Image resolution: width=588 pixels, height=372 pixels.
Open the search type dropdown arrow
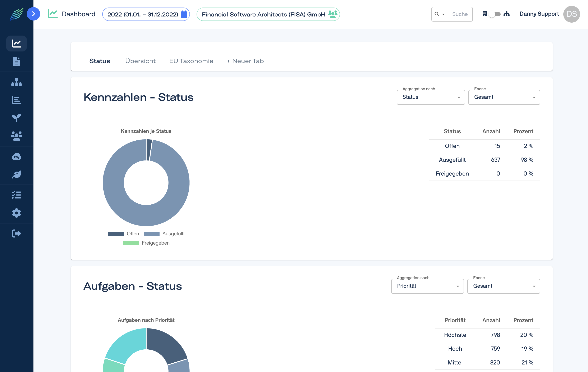(443, 14)
